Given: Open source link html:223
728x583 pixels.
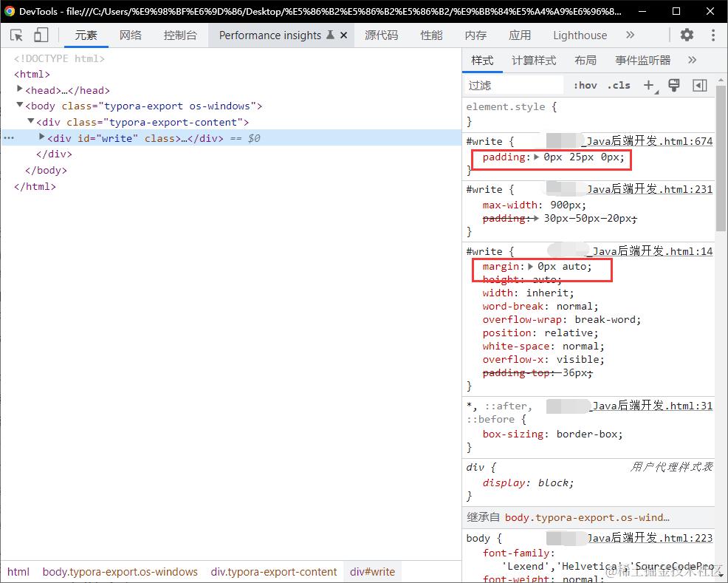Looking at the screenshot, I should (x=649, y=538).
